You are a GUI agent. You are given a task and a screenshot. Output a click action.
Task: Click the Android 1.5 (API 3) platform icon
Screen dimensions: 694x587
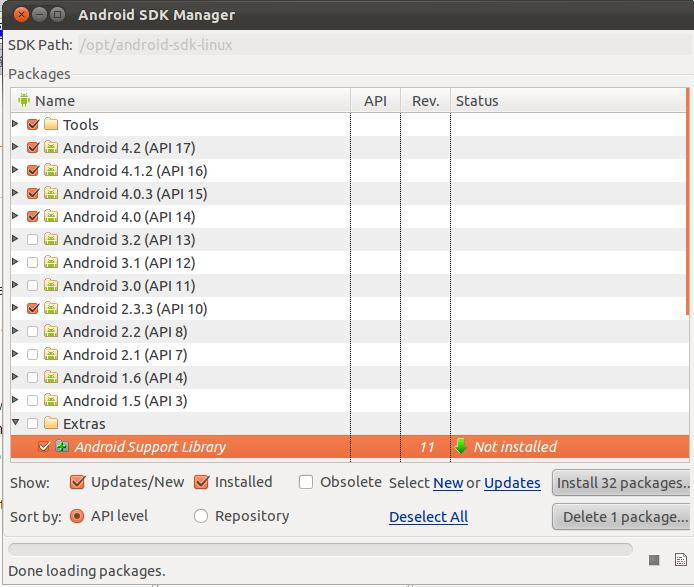click(x=51, y=400)
